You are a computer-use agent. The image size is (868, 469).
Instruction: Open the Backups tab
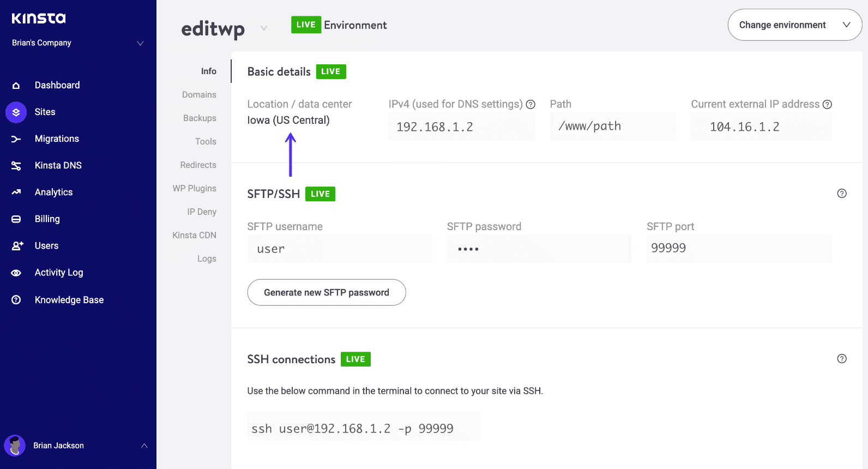pyautogui.click(x=200, y=118)
